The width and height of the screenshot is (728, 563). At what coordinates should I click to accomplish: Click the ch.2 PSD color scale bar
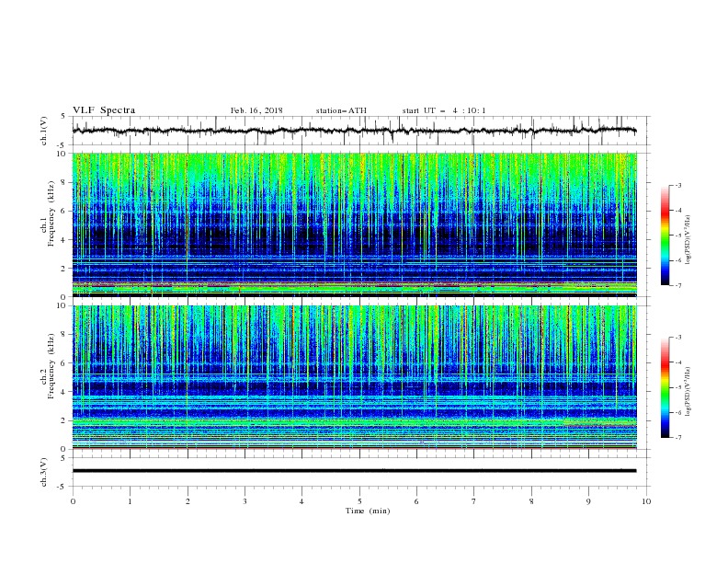pyautogui.click(x=665, y=387)
